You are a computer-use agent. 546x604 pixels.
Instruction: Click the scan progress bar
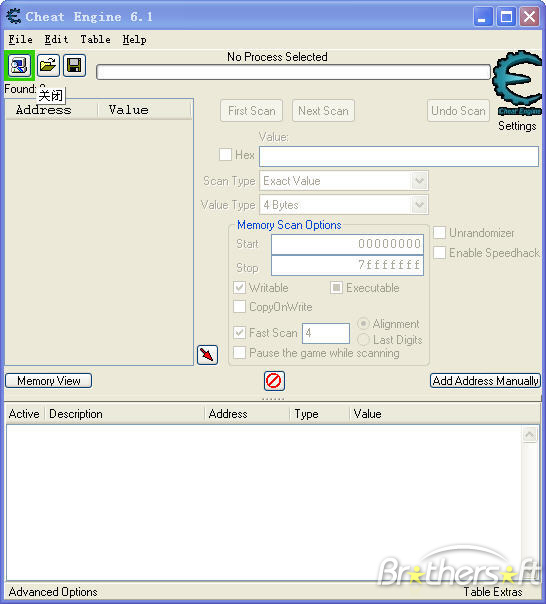(293, 72)
